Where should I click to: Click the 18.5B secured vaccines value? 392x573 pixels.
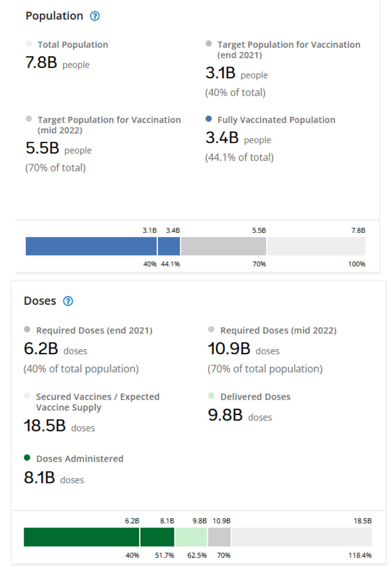[45, 426]
